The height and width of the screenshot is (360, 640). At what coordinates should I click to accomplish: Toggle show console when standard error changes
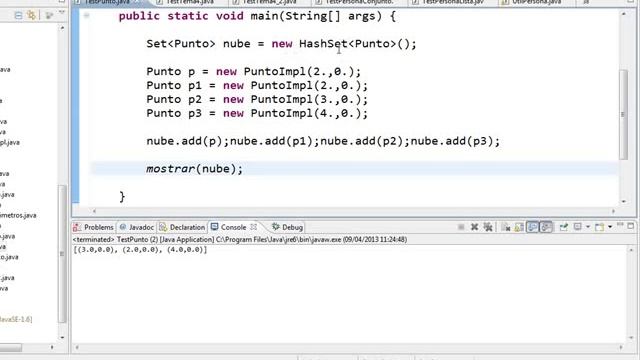546,227
